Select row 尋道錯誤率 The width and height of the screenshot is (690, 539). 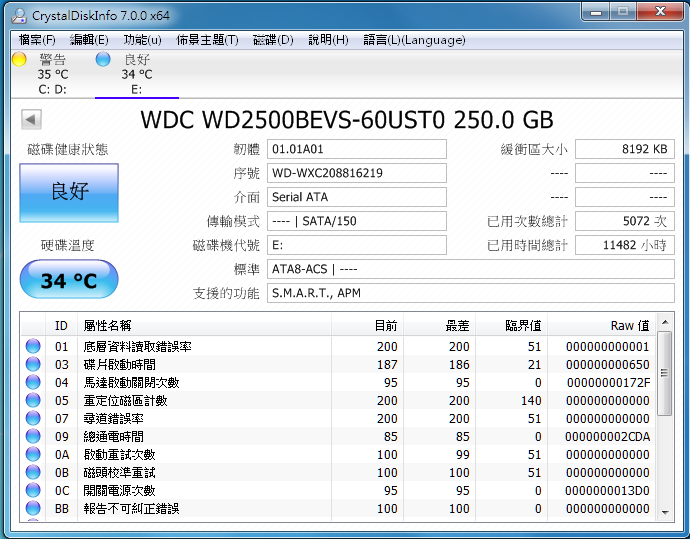(x=339, y=418)
